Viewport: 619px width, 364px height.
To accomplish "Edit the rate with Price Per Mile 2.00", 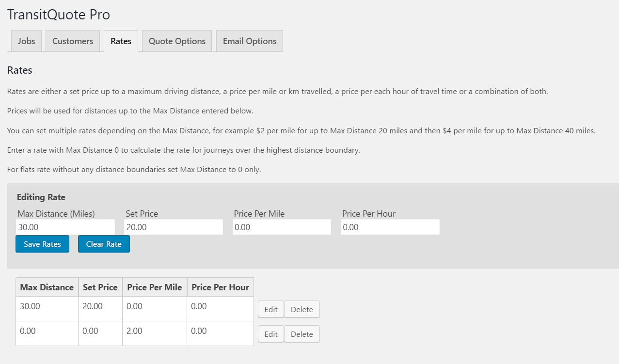I will click(x=271, y=334).
